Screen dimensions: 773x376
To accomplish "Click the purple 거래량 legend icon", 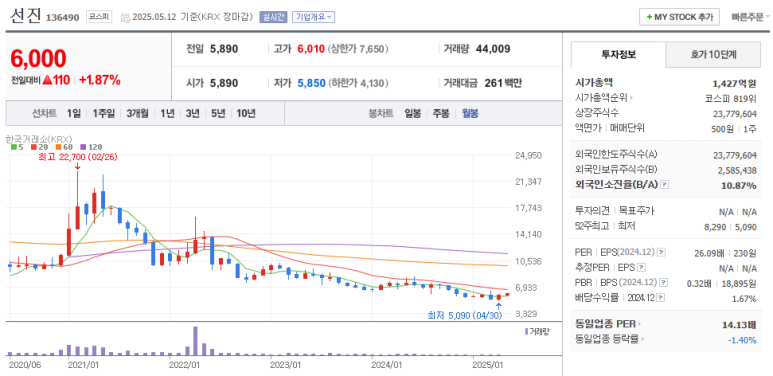I will pos(527,331).
